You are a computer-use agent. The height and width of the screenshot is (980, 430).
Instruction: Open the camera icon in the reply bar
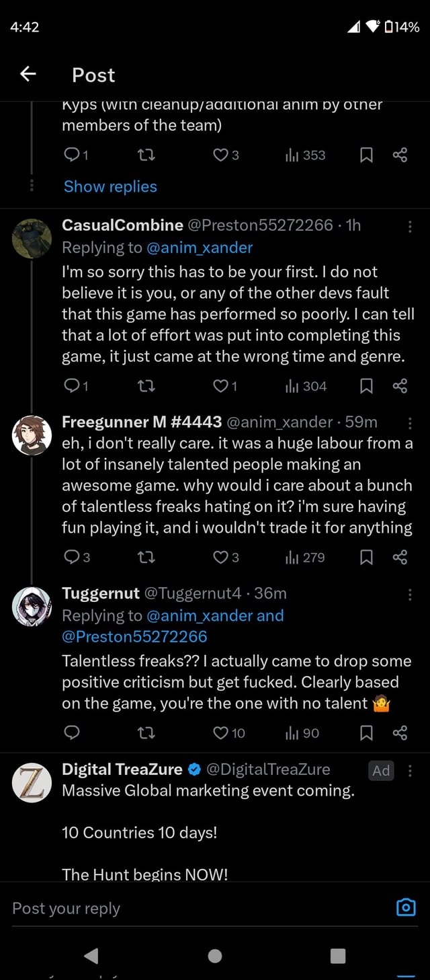click(406, 907)
